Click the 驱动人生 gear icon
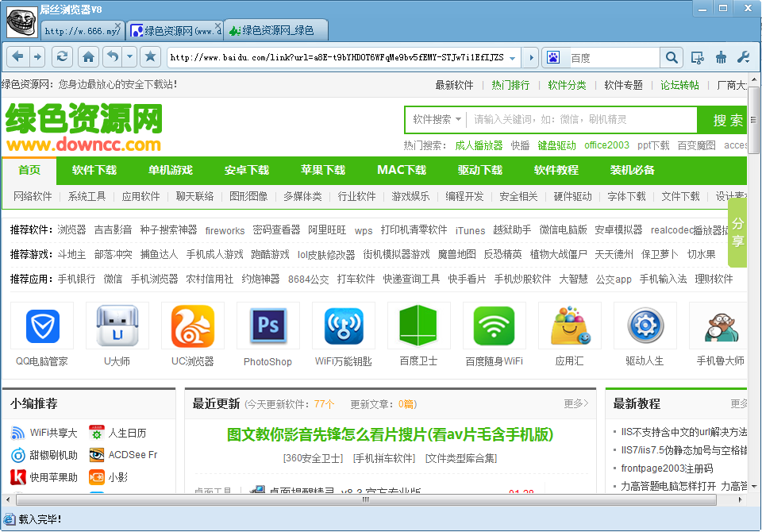The image size is (762, 532). click(644, 326)
